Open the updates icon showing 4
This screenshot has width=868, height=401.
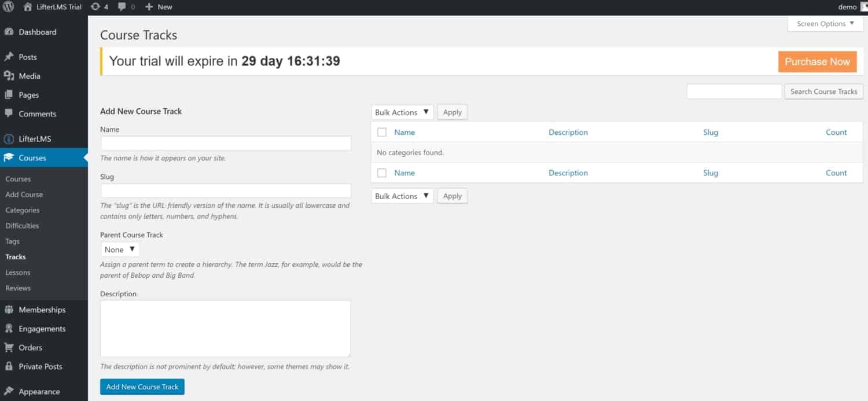(x=95, y=7)
